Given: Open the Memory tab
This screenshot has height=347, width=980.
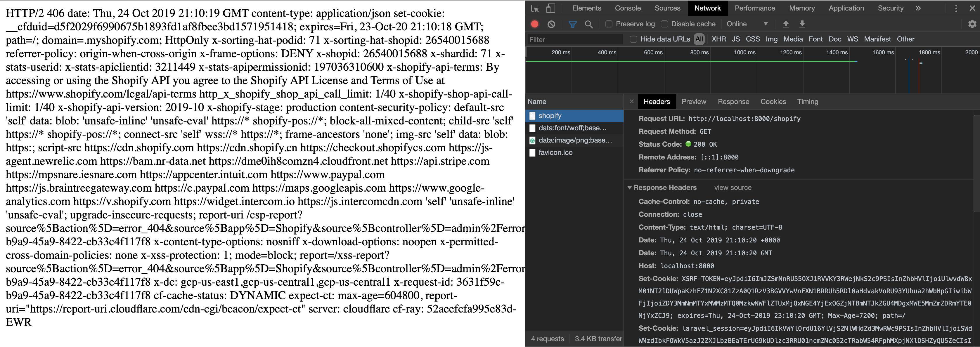Looking at the screenshot, I should tap(801, 8).
